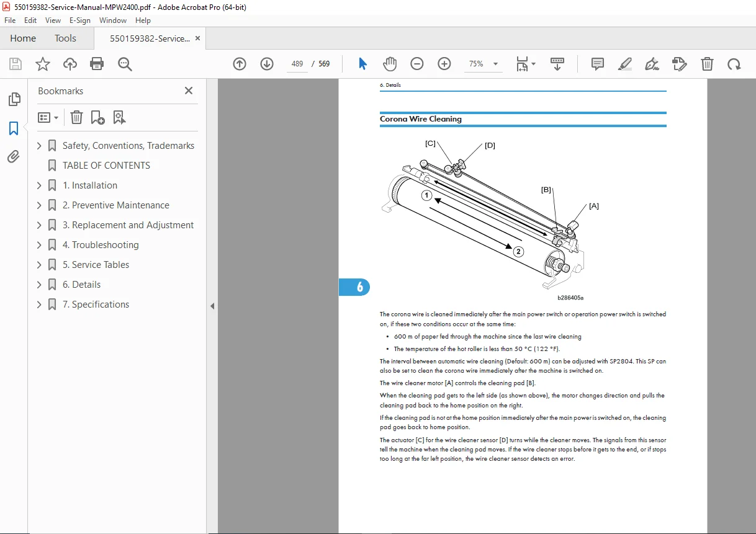Open the Find text search tool
The height and width of the screenshot is (534, 756).
(x=125, y=64)
